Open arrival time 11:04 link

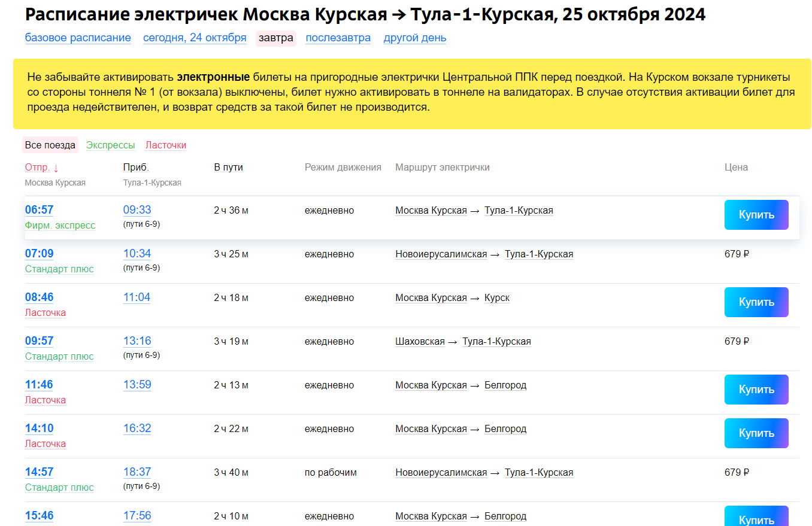click(137, 297)
